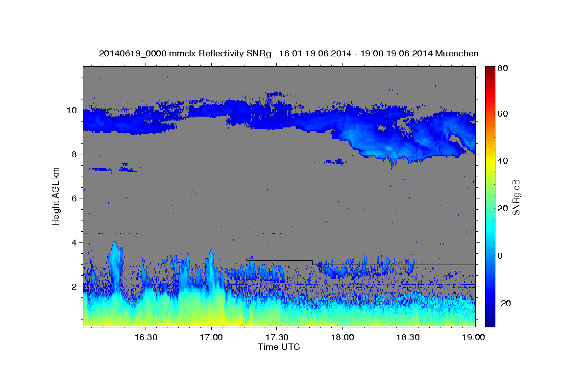This screenshot has width=588, height=392.
Task: Click the dark red top of colorbar
Action: point(490,70)
